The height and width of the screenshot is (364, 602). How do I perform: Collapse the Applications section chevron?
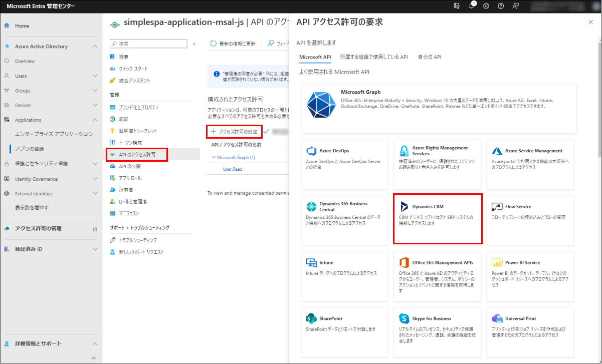95,120
